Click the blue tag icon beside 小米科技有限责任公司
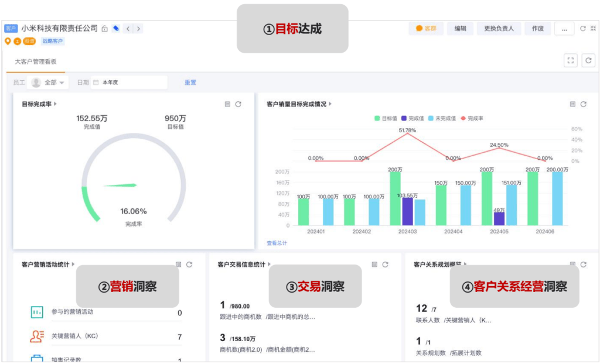 116,28
